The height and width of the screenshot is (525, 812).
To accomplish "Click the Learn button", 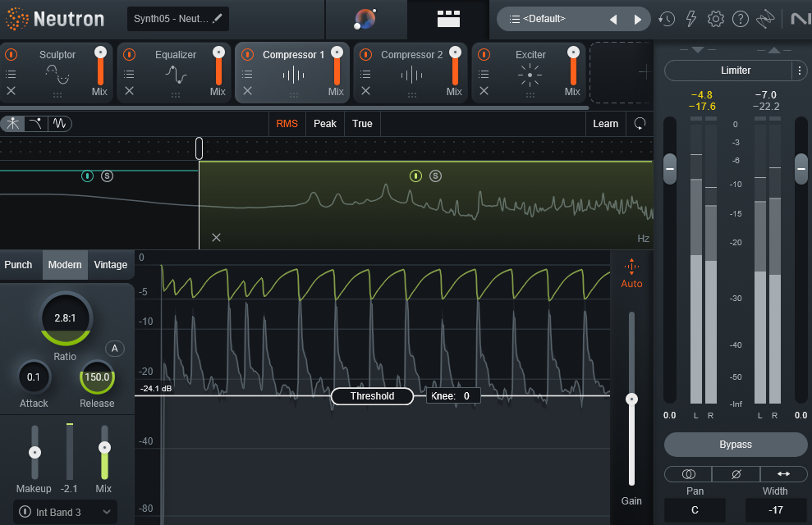I will coord(605,124).
